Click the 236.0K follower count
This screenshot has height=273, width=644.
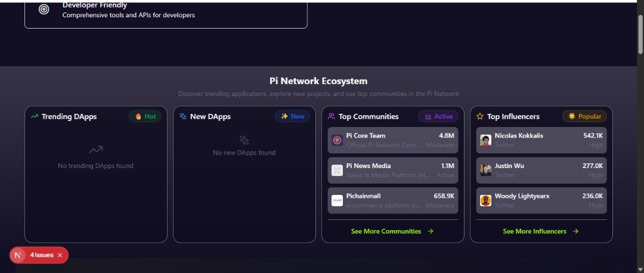tap(593, 196)
